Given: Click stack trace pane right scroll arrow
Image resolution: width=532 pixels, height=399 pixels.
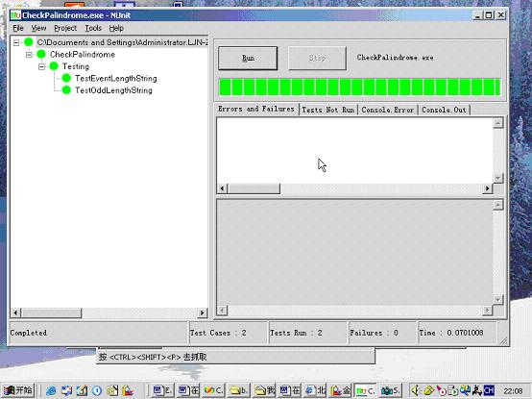Looking at the screenshot, I should 487,310.
